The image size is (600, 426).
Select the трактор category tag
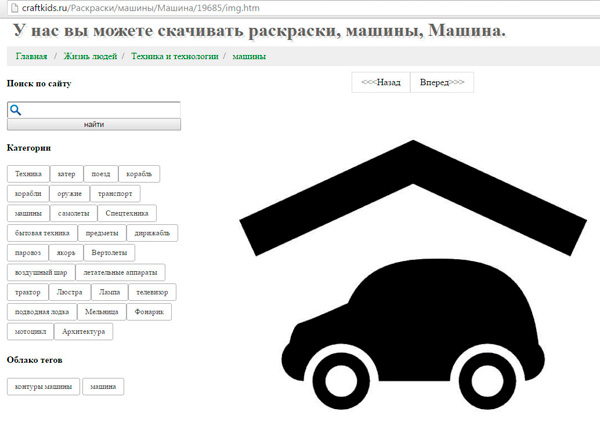click(x=28, y=292)
